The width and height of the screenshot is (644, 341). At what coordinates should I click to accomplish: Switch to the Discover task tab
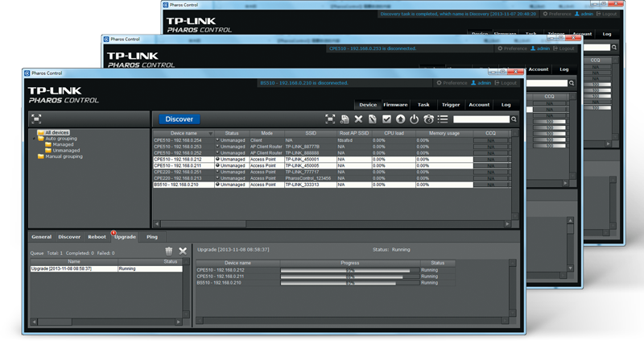pos(69,237)
